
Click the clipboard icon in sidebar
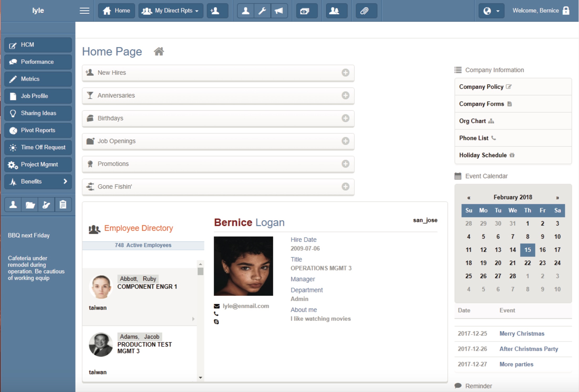coord(63,205)
